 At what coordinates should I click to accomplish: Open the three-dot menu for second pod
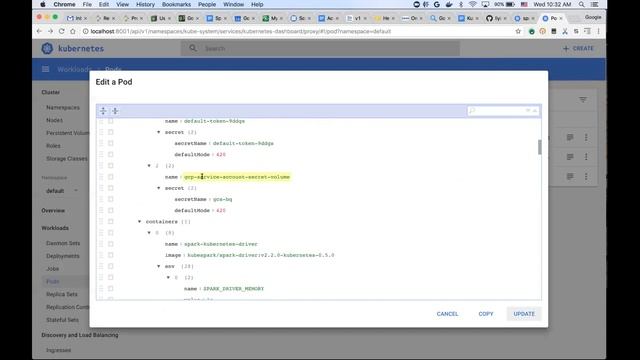(x=586, y=157)
